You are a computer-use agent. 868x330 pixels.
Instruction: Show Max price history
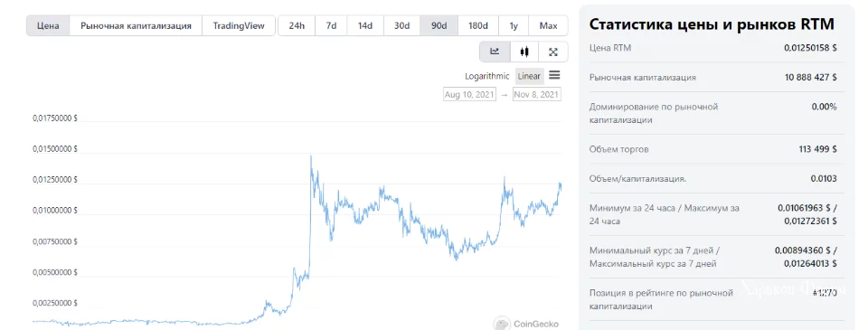point(548,25)
